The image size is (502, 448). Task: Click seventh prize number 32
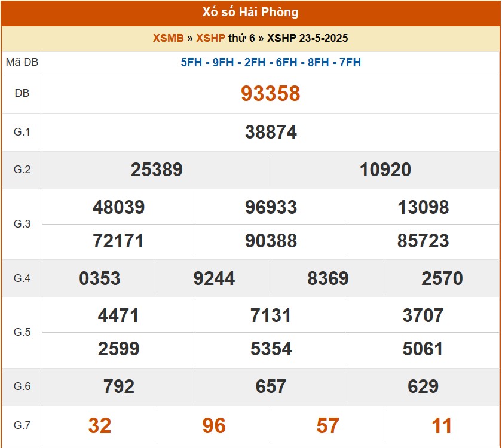pos(100,425)
